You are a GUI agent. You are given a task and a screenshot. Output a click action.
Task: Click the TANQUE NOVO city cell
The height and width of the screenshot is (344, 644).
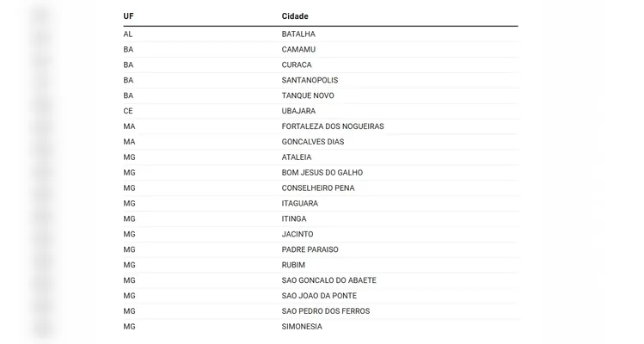click(308, 95)
